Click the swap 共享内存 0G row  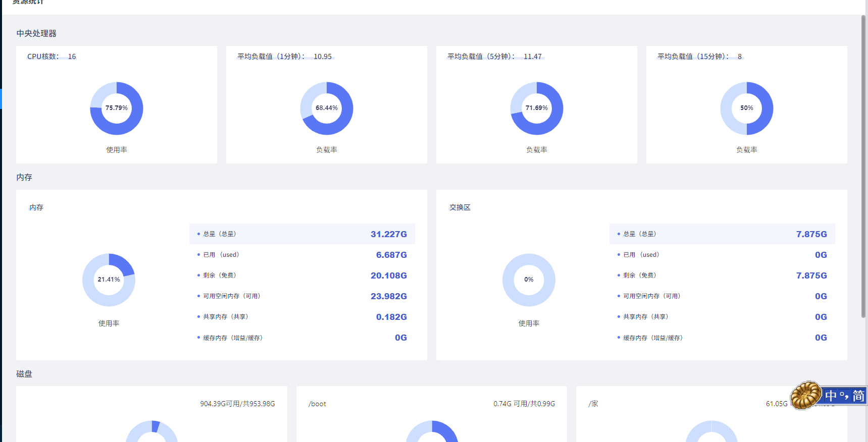[722, 317]
